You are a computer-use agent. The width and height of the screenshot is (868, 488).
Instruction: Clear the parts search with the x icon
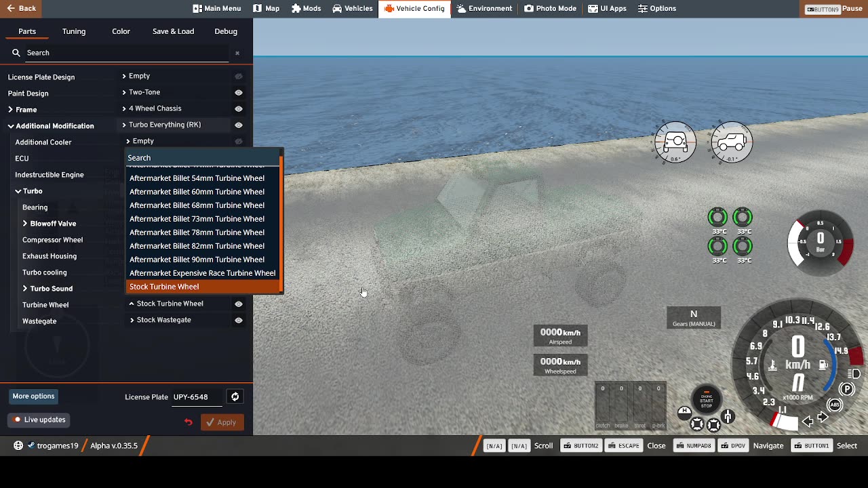237,53
